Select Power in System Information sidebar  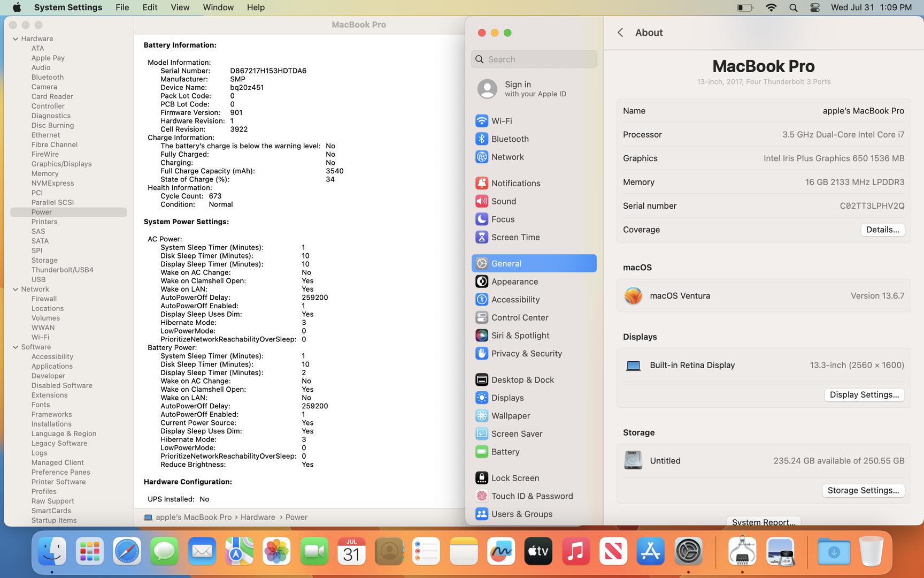point(68,212)
